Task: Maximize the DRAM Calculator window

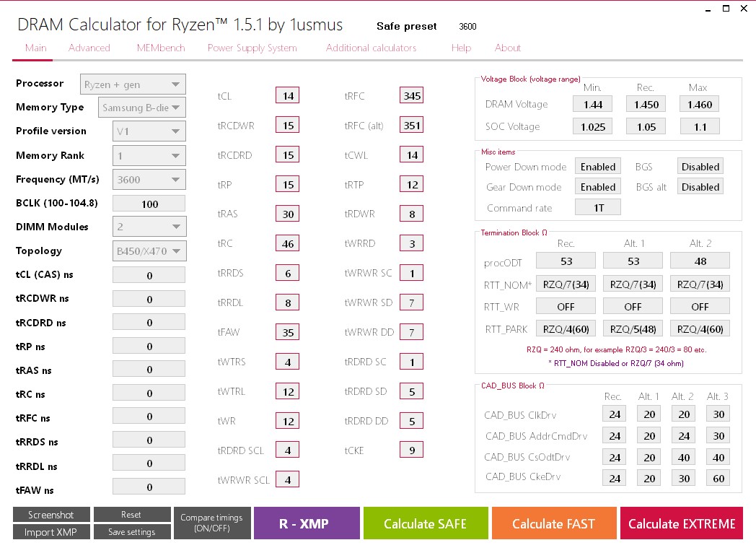Action: click(x=726, y=8)
